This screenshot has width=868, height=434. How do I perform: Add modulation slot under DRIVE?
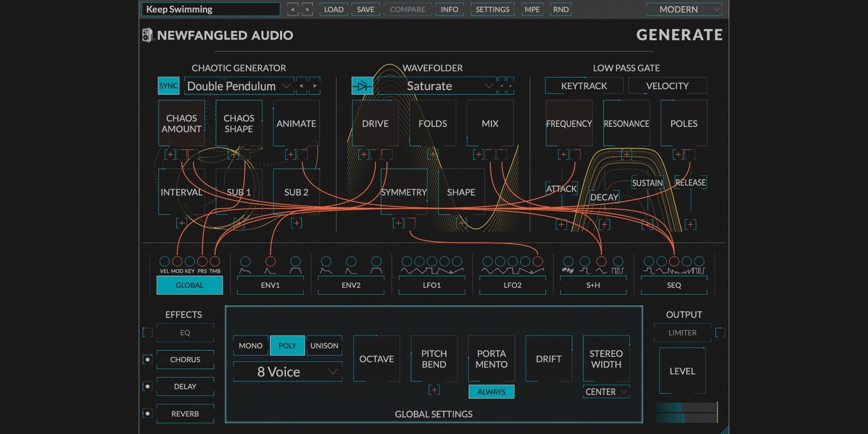point(364,154)
